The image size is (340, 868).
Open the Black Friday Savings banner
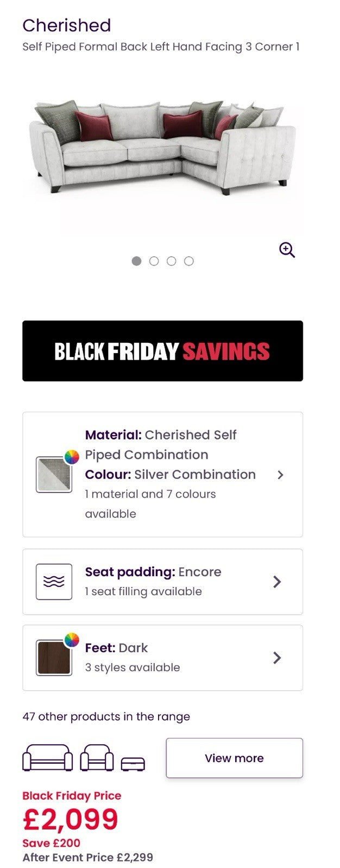[162, 351]
